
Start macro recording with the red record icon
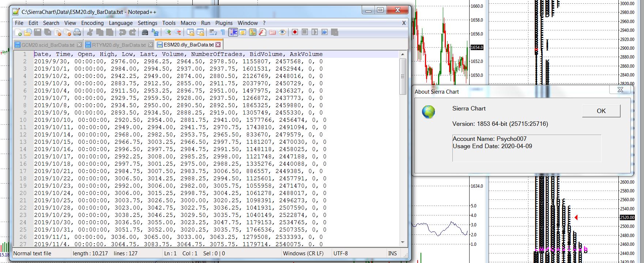295,32
